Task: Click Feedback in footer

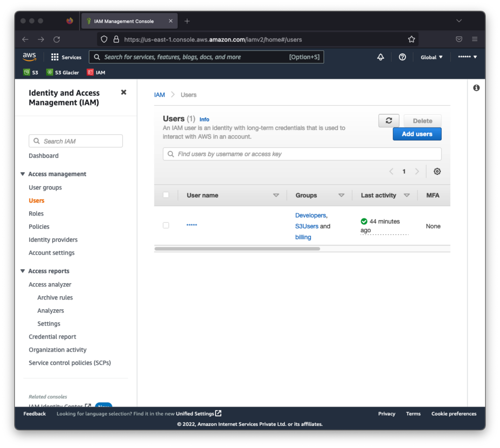Action: (34, 414)
